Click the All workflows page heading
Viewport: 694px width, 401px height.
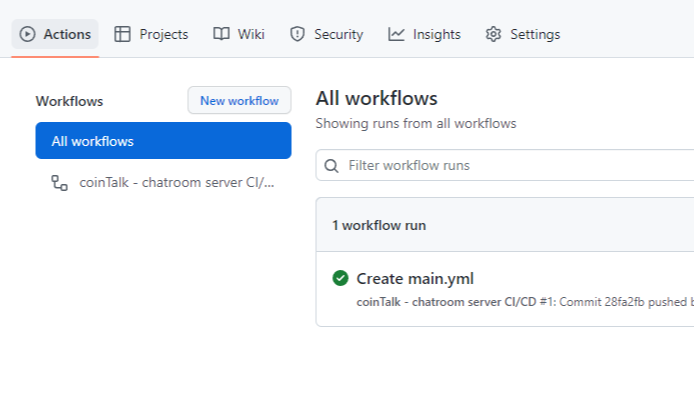point(376,98)
